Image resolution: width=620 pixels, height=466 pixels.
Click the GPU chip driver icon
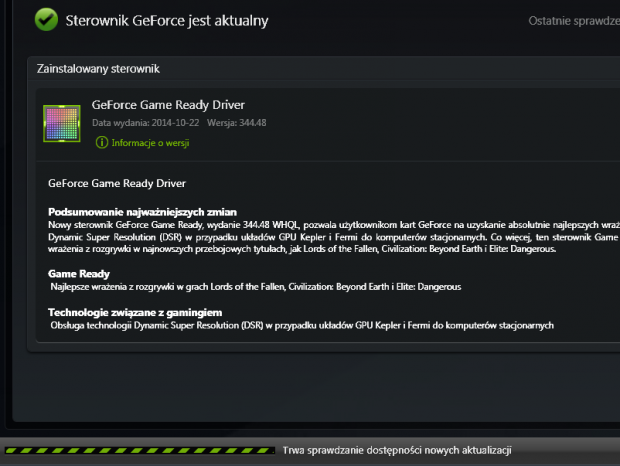point(62,124)
